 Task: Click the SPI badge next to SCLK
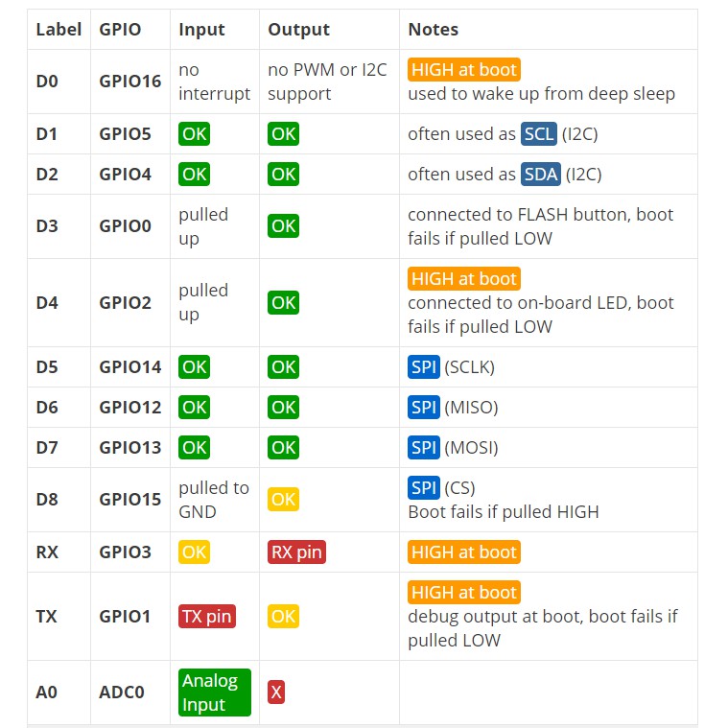(424, 367)
